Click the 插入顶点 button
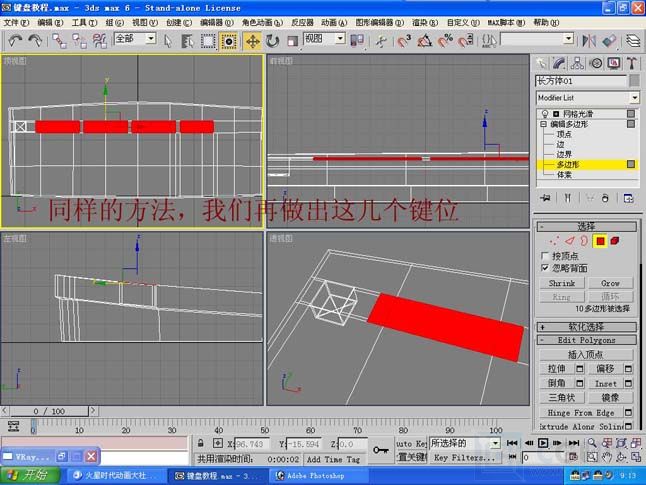The width and height of the screenshot is (646, 485). point(586,355)
